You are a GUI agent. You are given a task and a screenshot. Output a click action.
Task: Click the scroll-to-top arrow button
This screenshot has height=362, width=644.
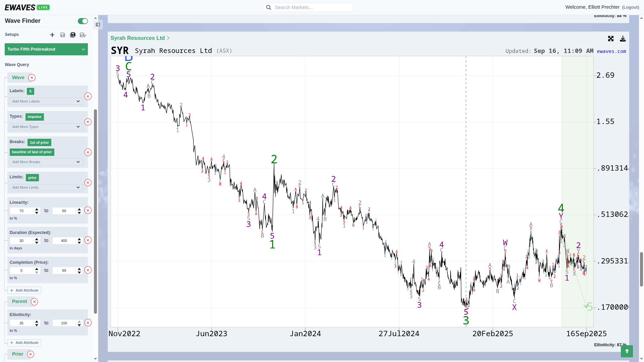click(627, 351)
